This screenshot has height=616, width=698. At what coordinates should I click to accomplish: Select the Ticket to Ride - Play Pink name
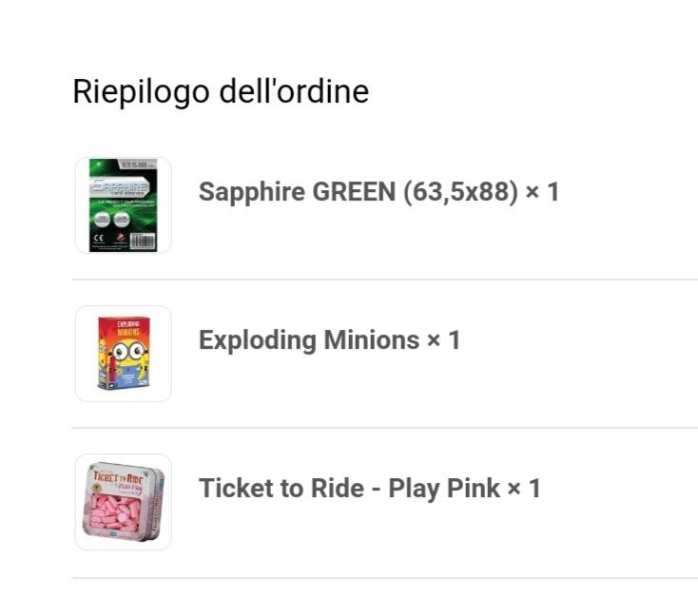[349, 489]
